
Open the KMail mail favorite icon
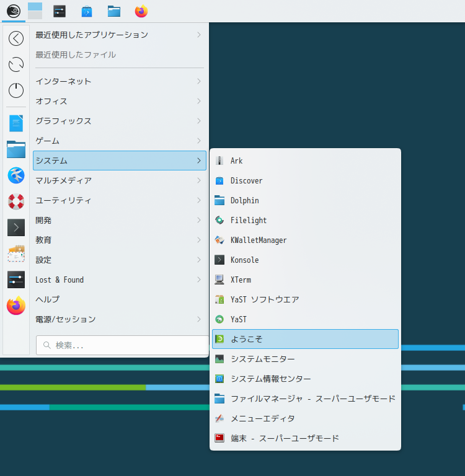(16, 253)
